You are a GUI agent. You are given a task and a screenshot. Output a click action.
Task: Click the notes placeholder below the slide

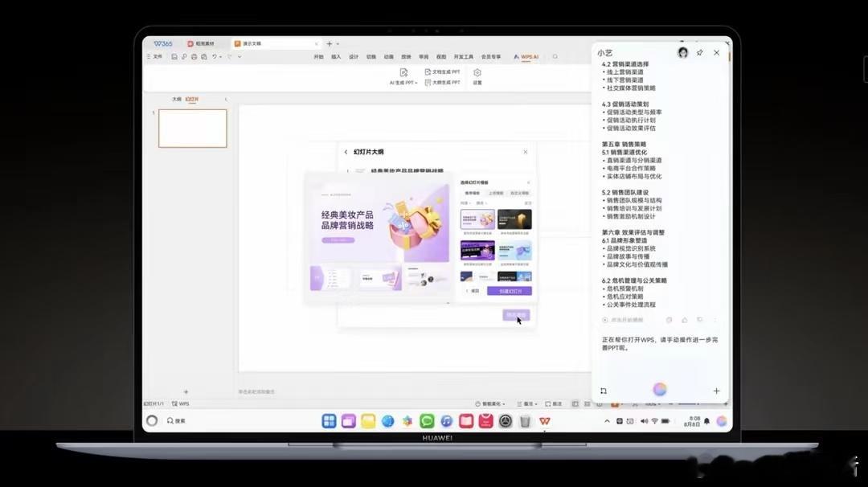pos(256,392)
